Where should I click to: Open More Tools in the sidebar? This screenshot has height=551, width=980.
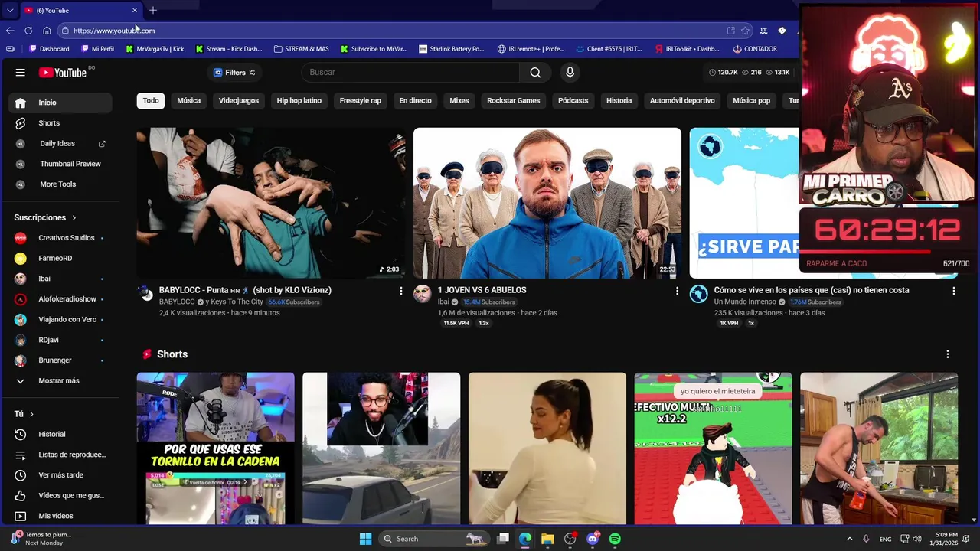point(60,184)
